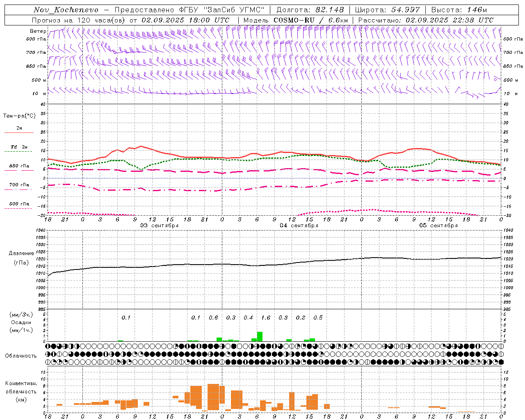Select the forecast text "Прогноз на 120 часа(ов)"

pos(79,20)
